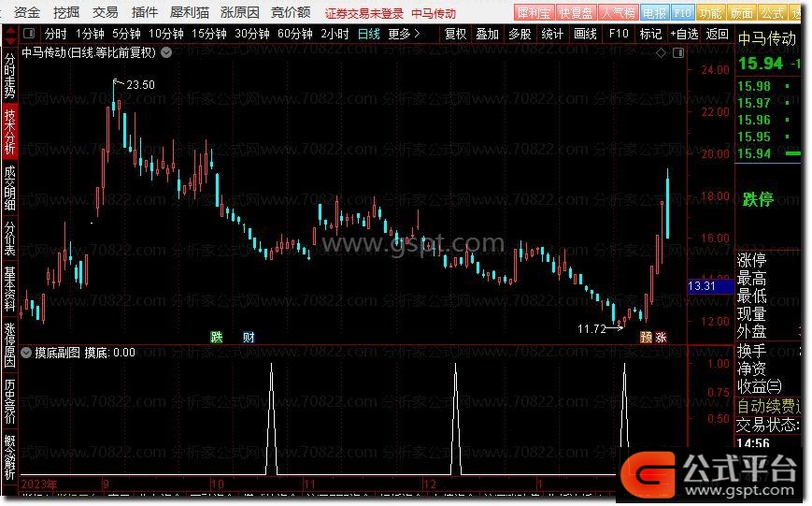Switch to the 15分钟 period
812x506 pixels.
tap(208, 35)
